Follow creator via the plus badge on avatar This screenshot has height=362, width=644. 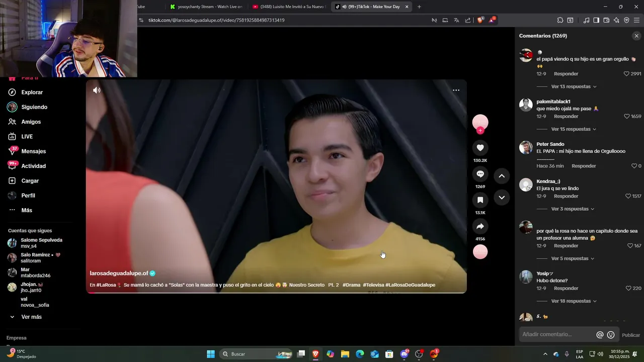(480, 131)
